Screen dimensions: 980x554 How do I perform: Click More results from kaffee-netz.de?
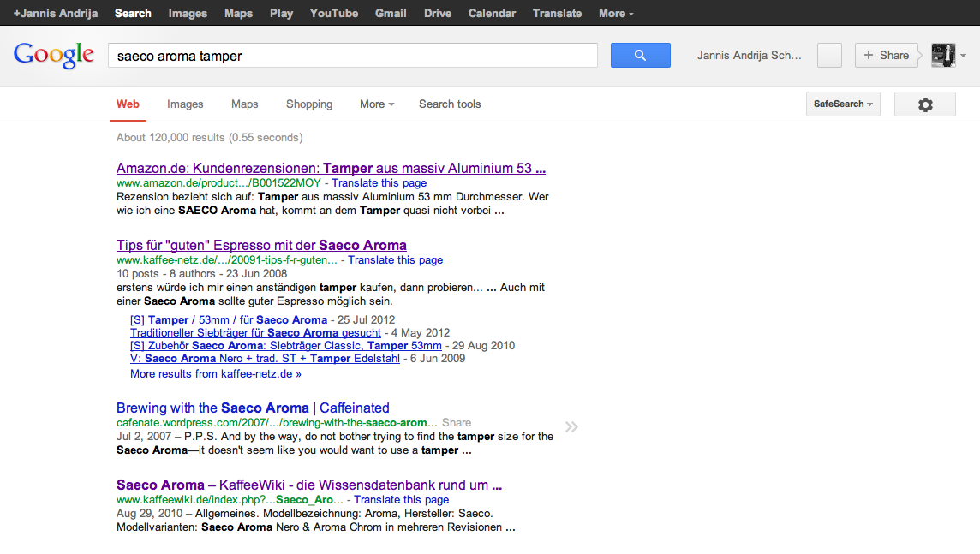216,374
